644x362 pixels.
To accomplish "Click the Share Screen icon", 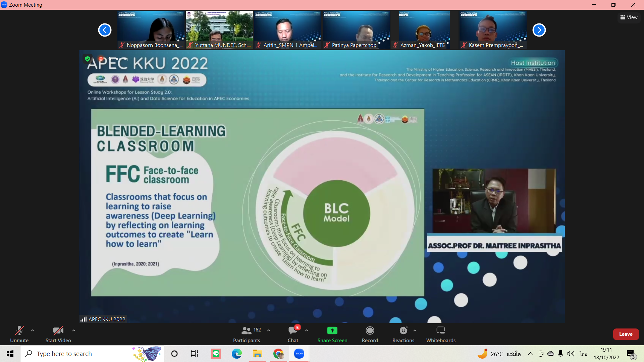I will coord(332,330).
